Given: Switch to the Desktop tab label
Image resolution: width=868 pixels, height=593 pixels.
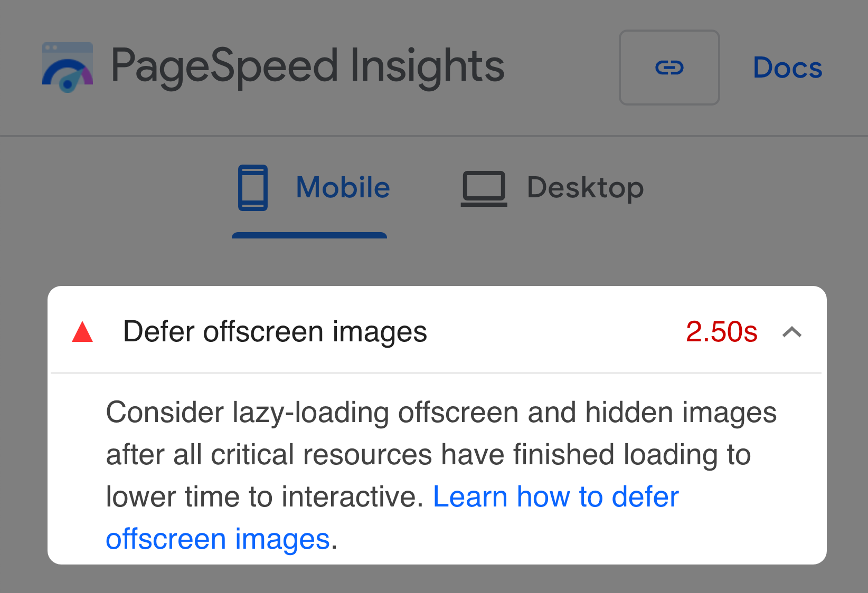Looking at the screenshot, I should click(585, 188).
